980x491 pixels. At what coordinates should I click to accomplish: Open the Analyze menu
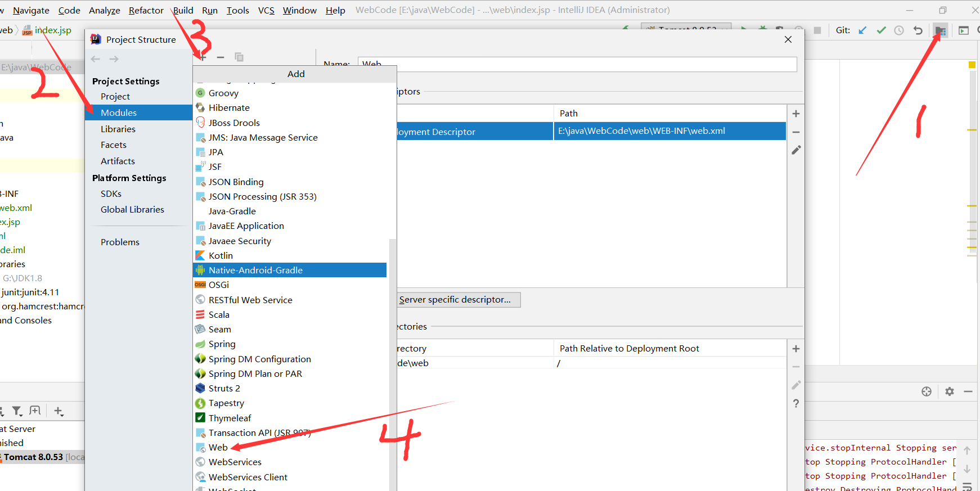(105, 10)
